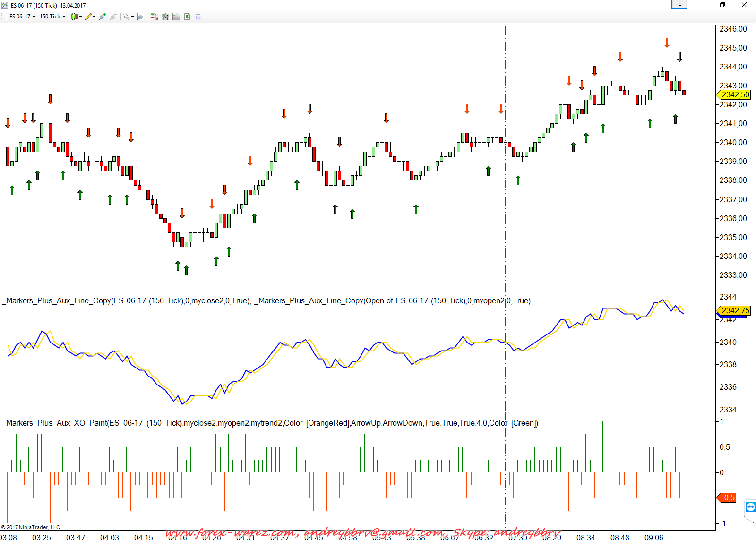Click the chart window icon in title bar
Image resolution: width=756 pixels, height=548 pixels.
pos(5,5)
